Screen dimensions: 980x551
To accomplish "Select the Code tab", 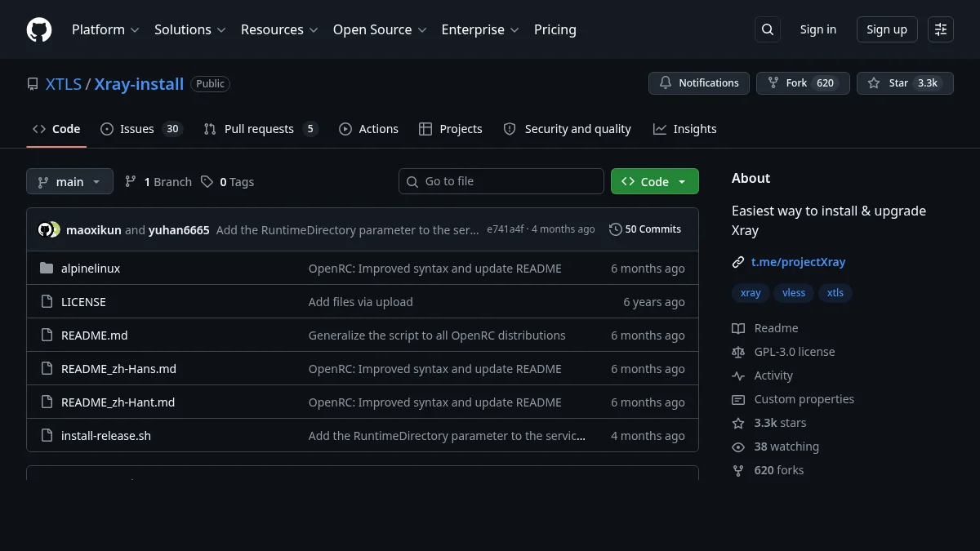I will click(x=56, y=129).
